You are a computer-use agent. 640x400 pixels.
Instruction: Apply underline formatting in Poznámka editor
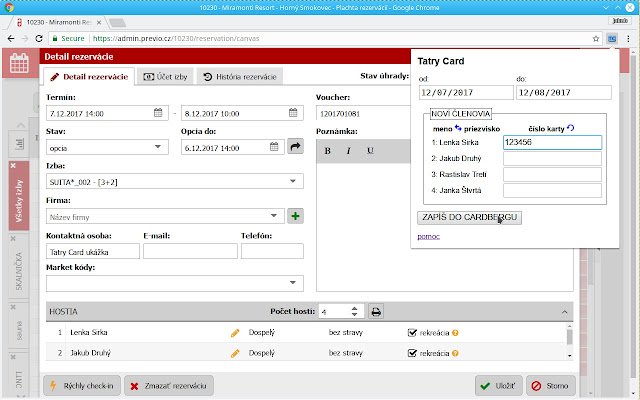(x=370, y=151)
